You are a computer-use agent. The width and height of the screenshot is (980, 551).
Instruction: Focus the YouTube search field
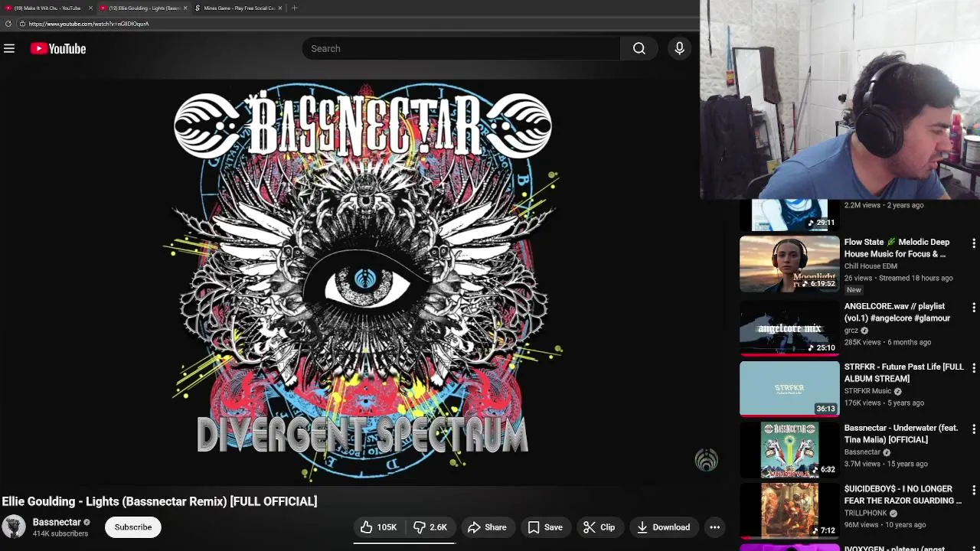point(461,48)
